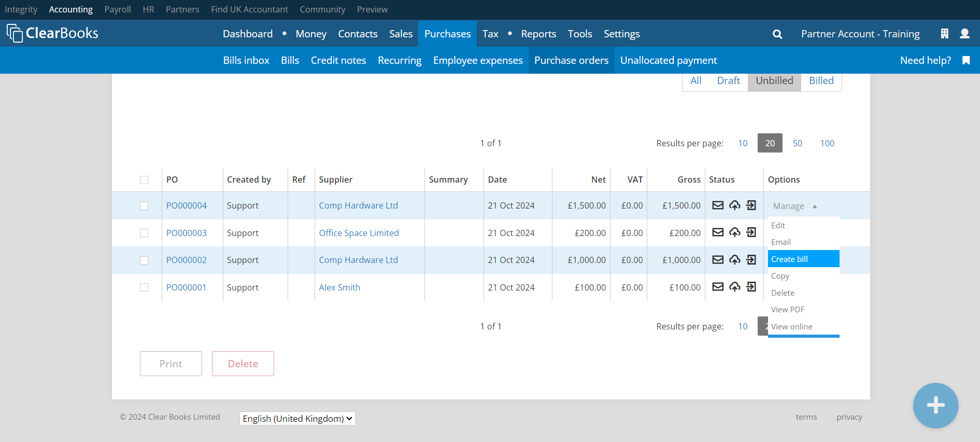Click the email status icon for PO000003

(718, 232)
